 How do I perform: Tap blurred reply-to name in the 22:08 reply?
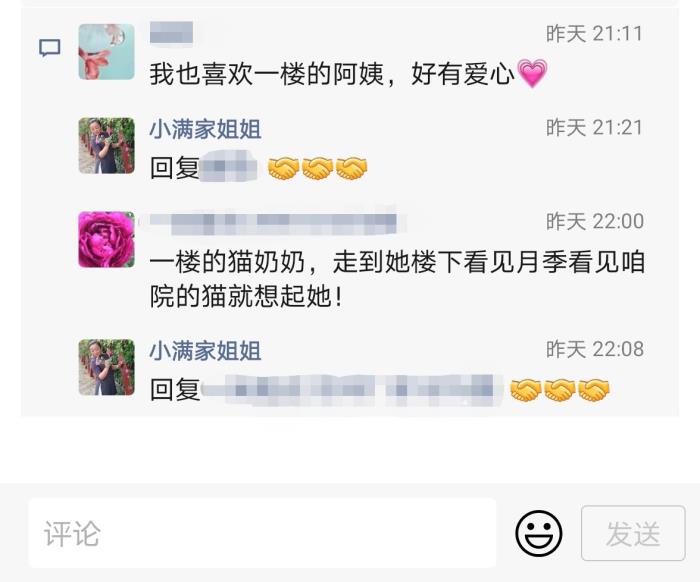coord(353,390)
